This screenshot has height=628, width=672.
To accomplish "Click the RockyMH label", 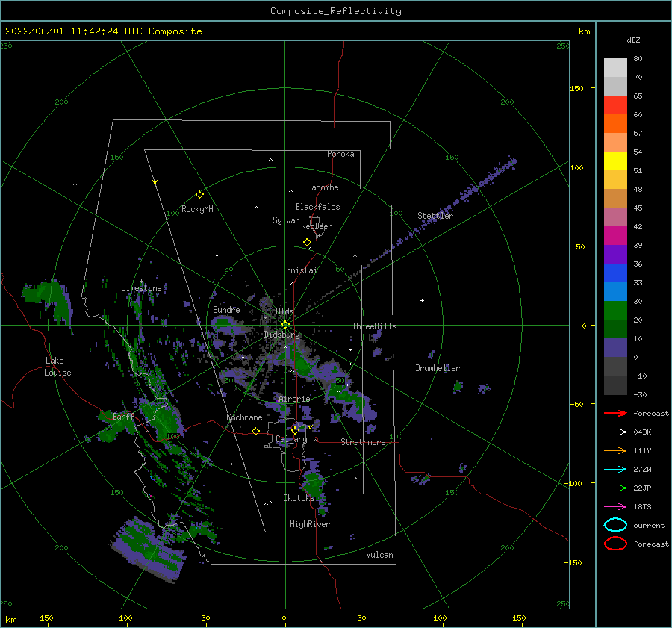I will pyautogui.click(x=197, y=209).
